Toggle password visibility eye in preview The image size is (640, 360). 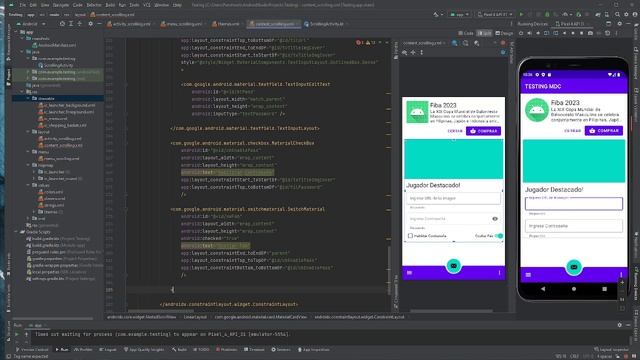pos(495,219)
